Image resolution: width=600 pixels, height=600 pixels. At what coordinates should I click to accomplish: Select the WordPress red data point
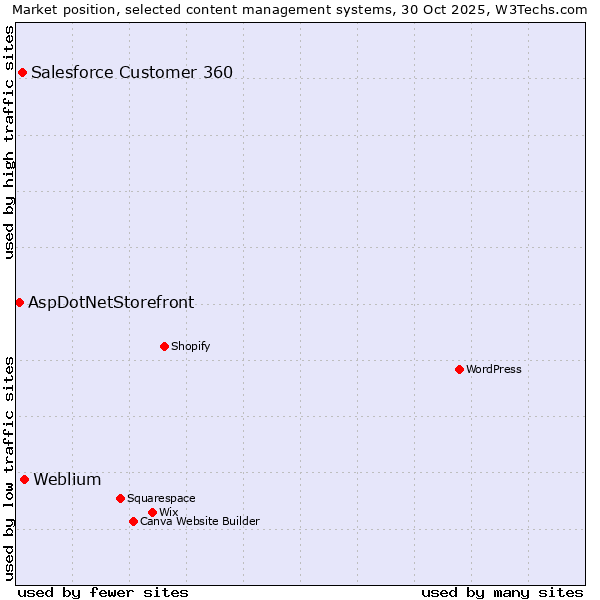pyautogui.click(x=459, y=369)
